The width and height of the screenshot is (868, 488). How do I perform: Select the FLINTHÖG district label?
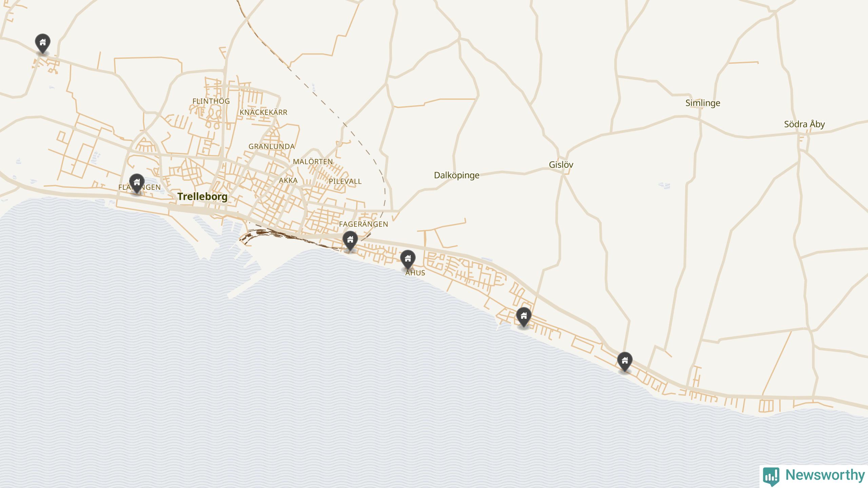point(211,101)
